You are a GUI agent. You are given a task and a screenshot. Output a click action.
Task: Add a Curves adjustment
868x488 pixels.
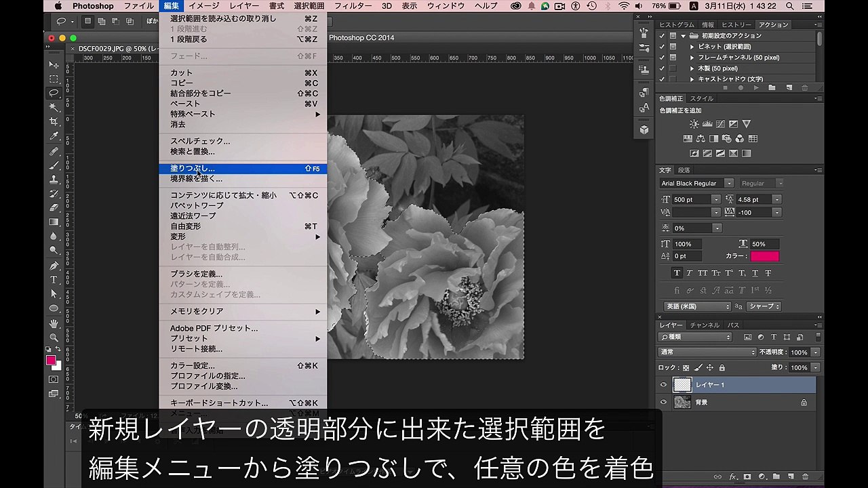click(720, 124)
